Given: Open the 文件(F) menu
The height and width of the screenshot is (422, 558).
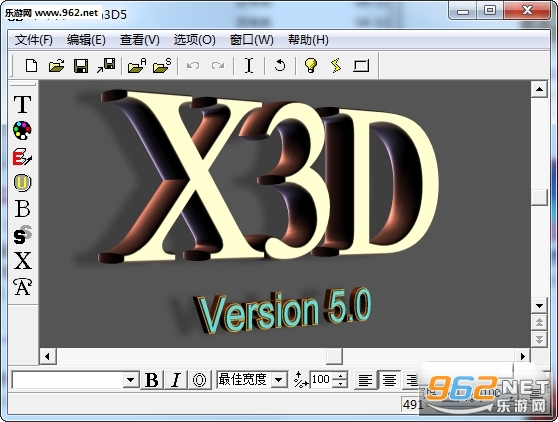Looking at the screenshot, I should 33,40.
